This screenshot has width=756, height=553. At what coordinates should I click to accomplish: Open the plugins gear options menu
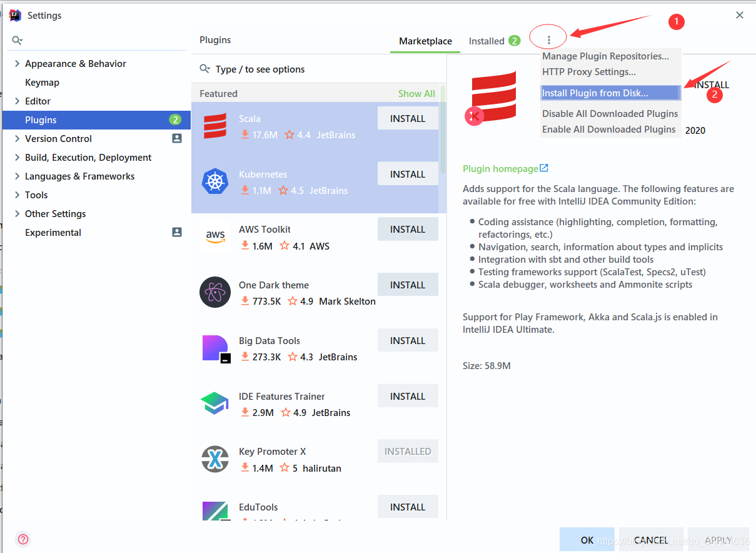point(548,40)
